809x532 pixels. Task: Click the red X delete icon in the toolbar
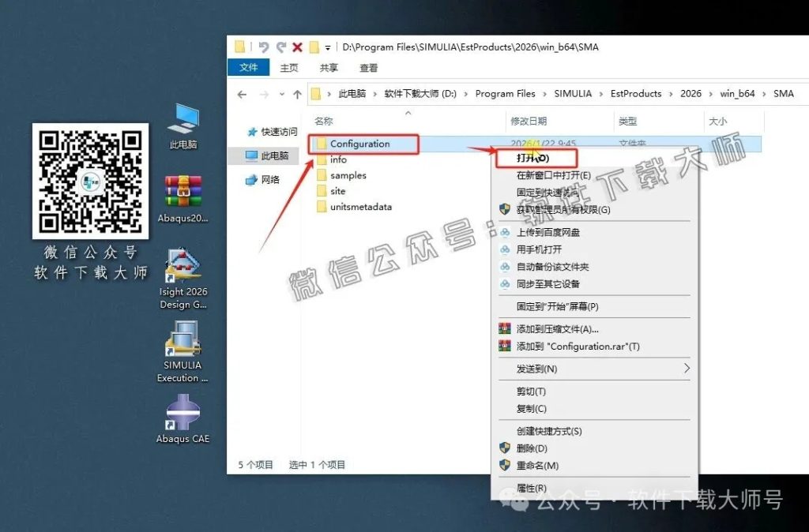[297, 46]
